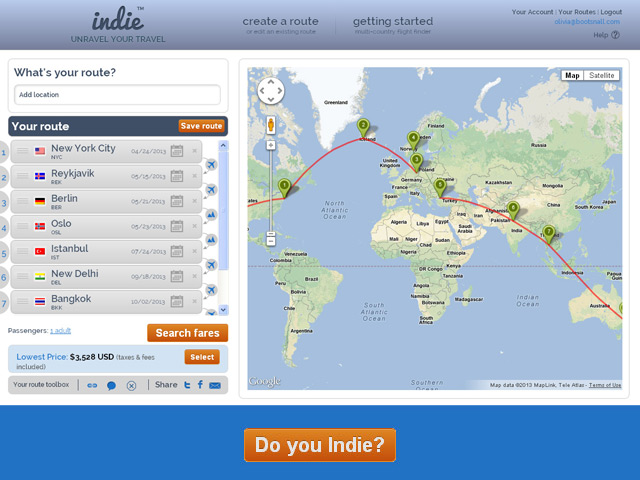Click map zoom slider handle

[x=271, y=234]
